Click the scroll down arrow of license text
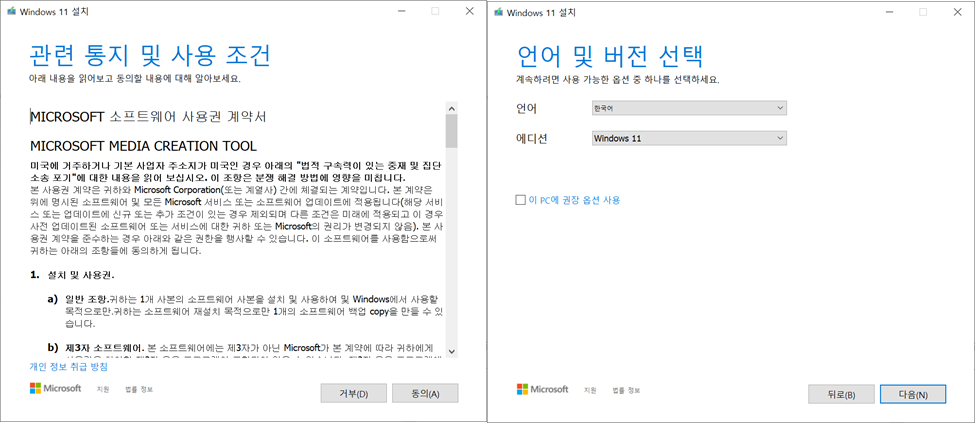 click(451, 351)
